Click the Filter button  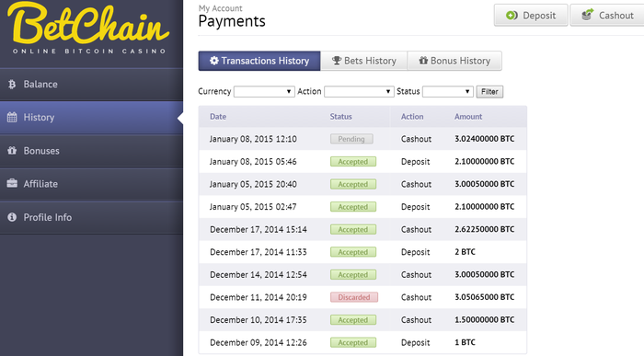(489, 92)
